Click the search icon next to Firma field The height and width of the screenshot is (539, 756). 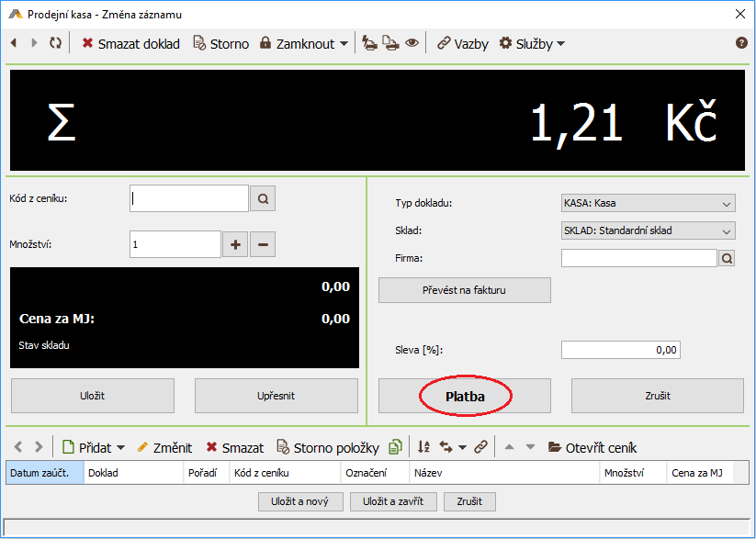(728, 258)
